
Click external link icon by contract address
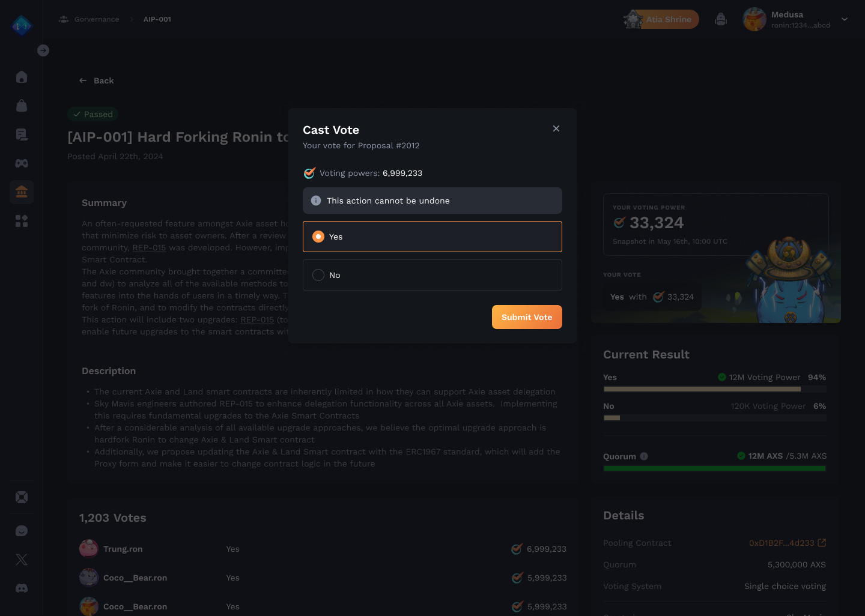(822, 543)
